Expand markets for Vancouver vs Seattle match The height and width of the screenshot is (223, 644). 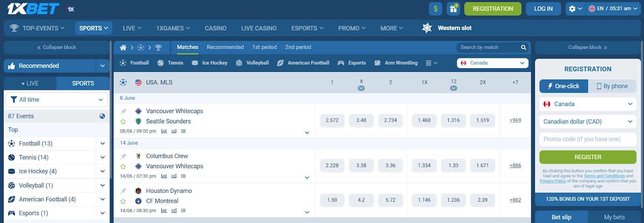click(x=307, y=133)
